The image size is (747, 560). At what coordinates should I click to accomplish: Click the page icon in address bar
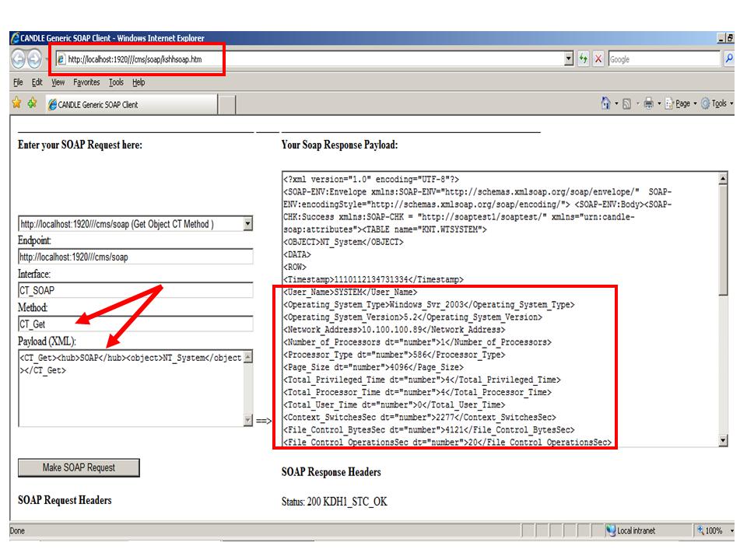point(61,59)
